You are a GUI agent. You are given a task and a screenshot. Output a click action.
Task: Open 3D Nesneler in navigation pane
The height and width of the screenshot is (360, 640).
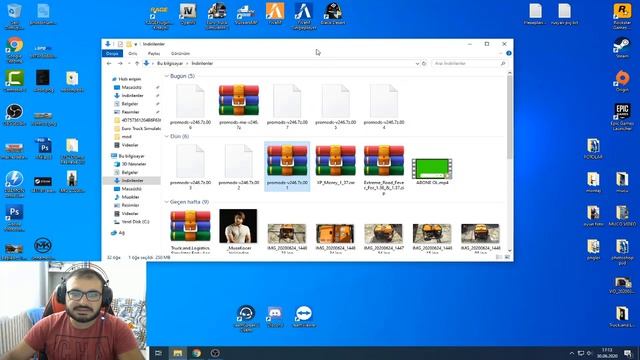133,164
